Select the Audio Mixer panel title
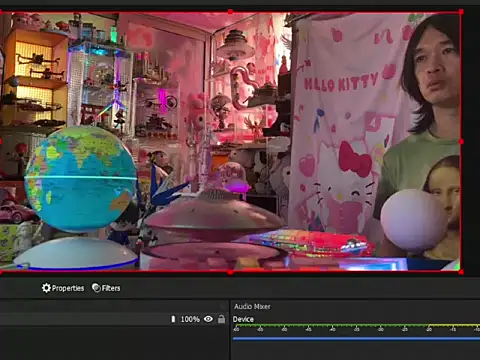This screenshot has height=360, width=480. pos(252,307)
